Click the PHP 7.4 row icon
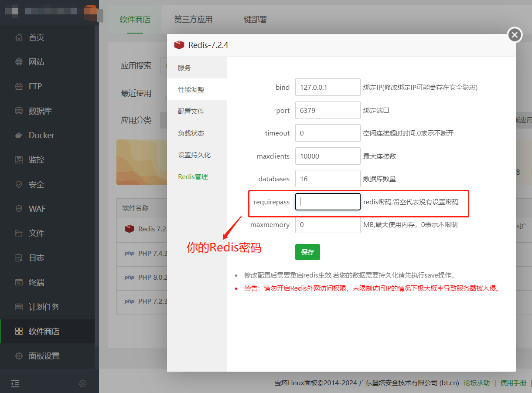The height and width of the screenshot is (393, 532). tap(130, 253)
